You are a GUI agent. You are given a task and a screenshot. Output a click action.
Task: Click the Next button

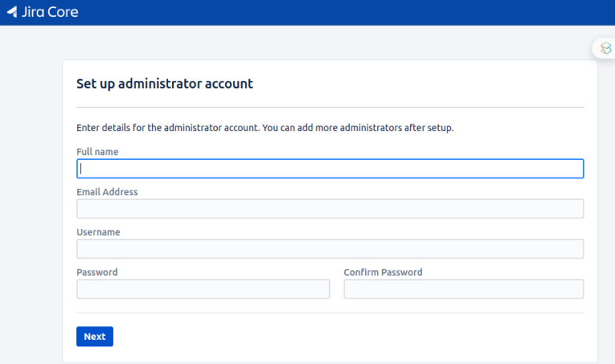(x=94, y=337)
